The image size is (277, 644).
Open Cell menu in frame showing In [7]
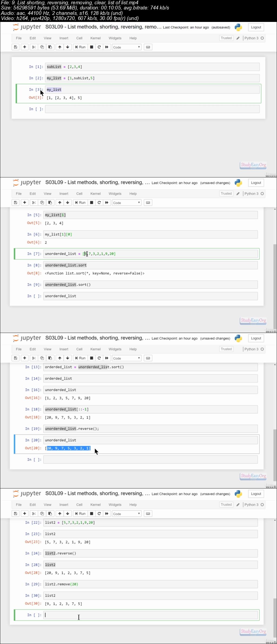79,194
